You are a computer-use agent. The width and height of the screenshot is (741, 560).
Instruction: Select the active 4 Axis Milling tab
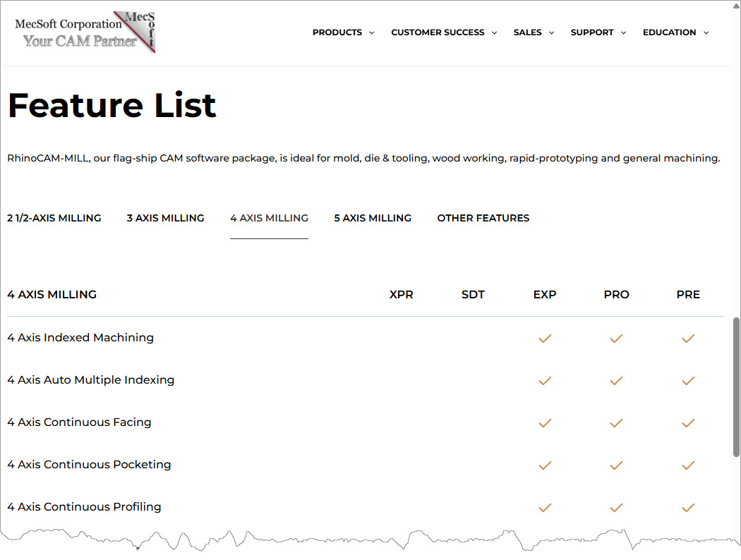point(269,218)
